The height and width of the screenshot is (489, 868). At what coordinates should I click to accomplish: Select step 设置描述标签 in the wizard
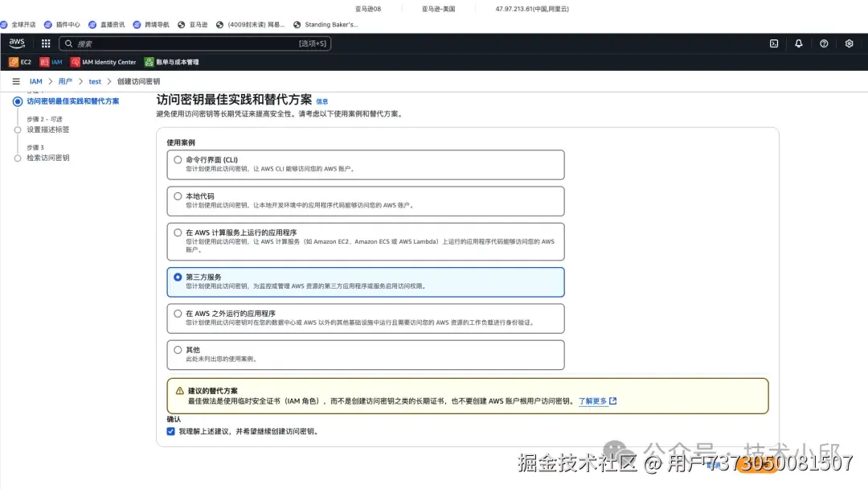point(48,129)
